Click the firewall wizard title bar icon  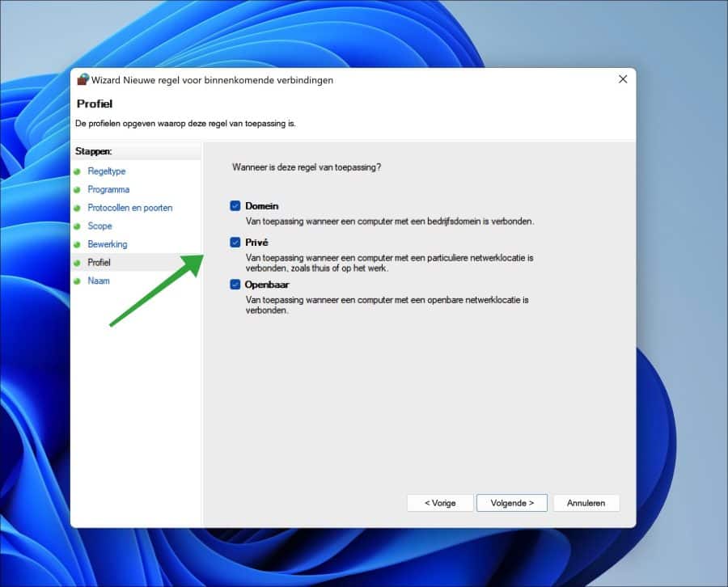click(83, 79)
